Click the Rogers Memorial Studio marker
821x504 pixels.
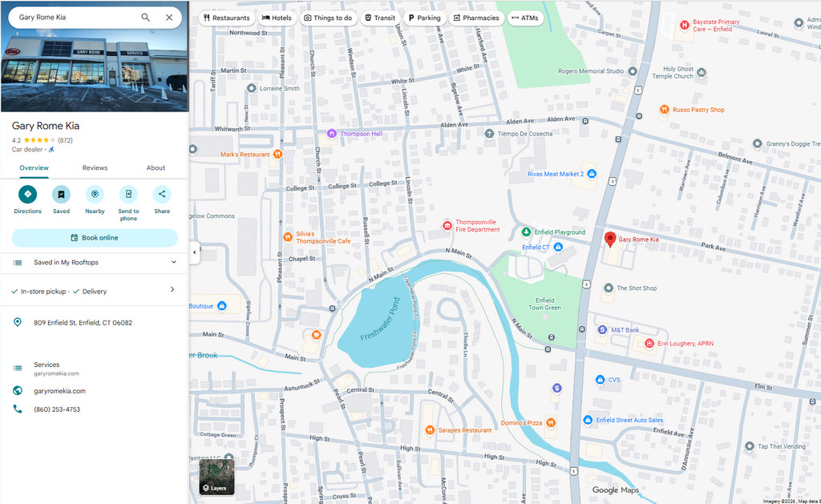point(633,71)
